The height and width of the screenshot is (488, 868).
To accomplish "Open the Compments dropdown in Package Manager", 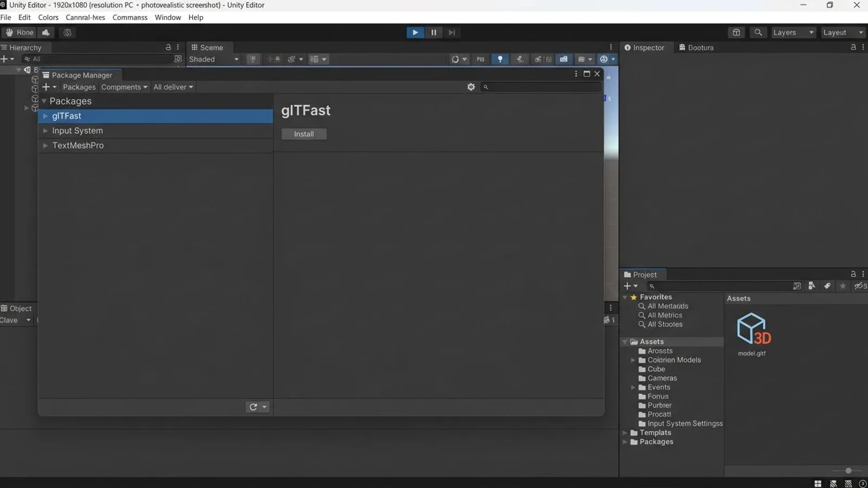I will [124, 87].
